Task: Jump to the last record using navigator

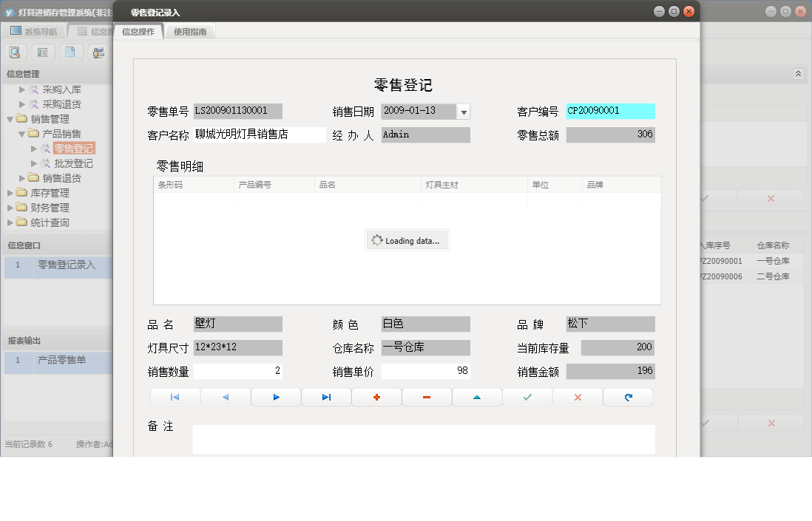Action: pos(326,397)
